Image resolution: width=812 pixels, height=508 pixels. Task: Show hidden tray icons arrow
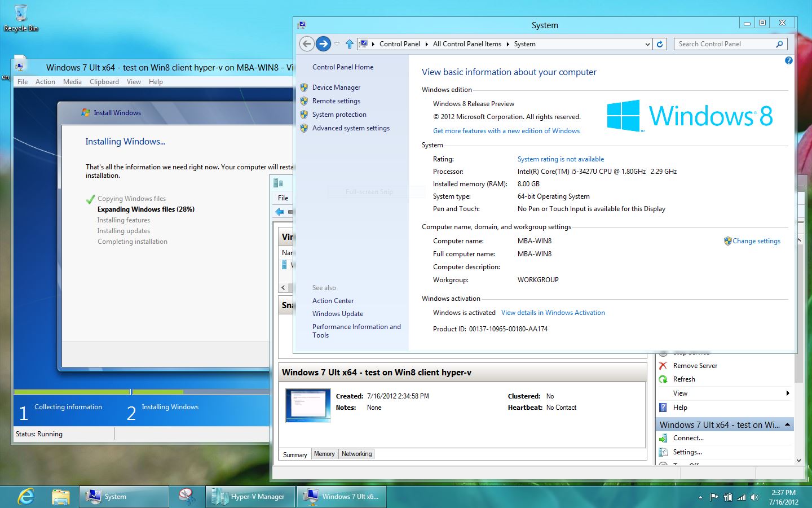(x=700, y=497)
